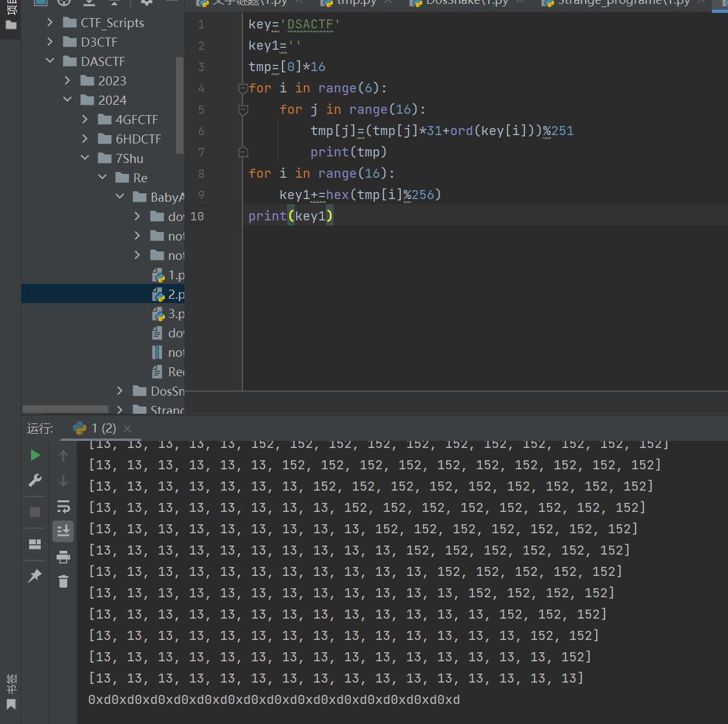Expand the 2023 folder

pyautogui.click(x=67, y=80)
